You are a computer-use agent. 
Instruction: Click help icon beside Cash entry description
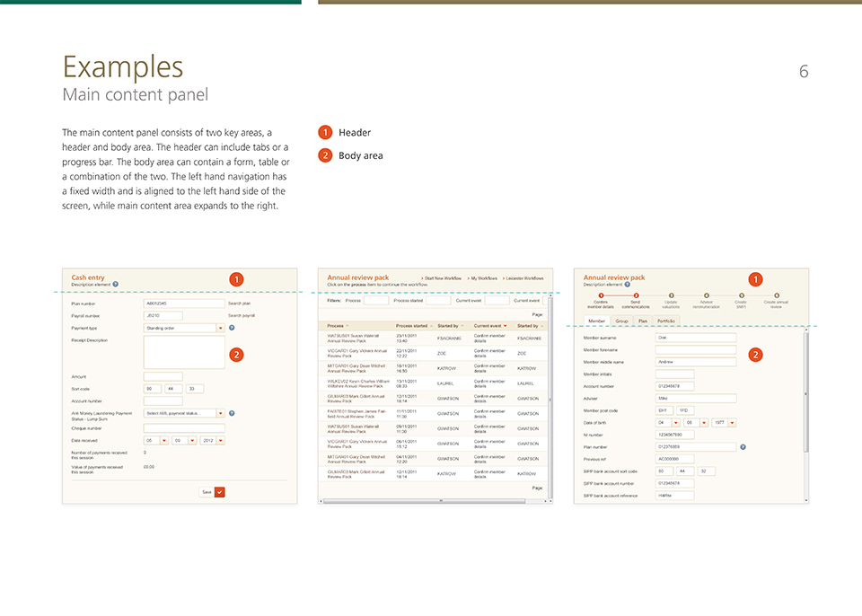pos(116,285)
